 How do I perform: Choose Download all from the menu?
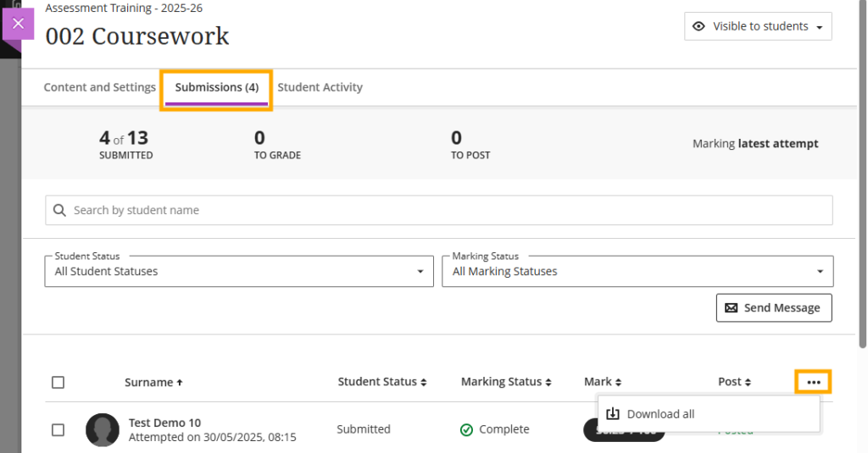coord(709,414)
